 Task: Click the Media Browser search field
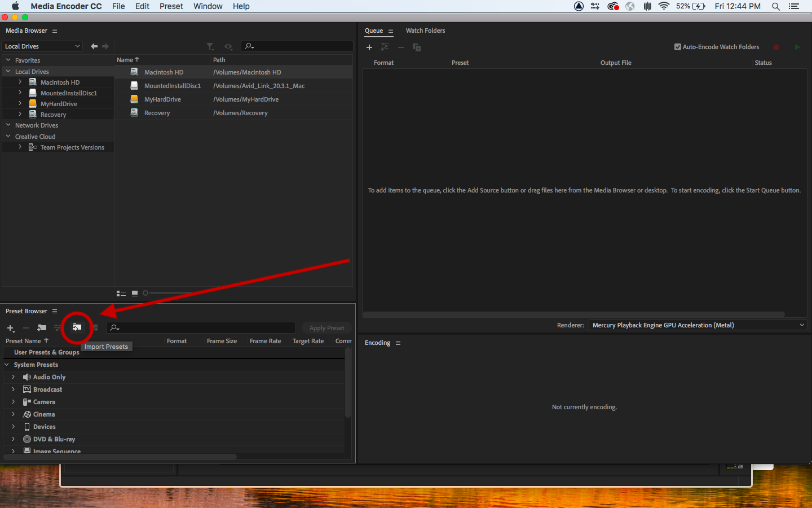(x=297, y=46)
